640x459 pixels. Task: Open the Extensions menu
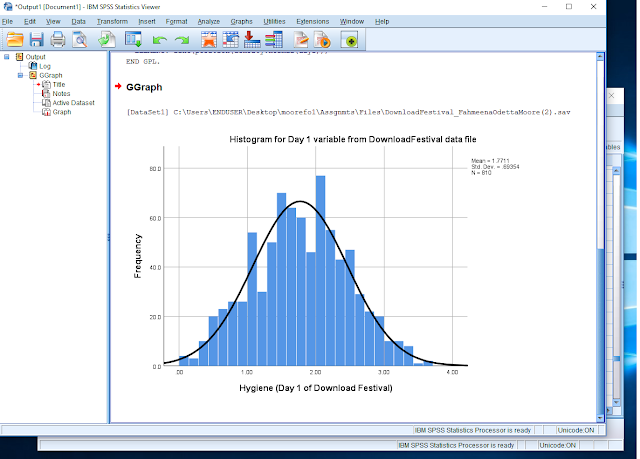[313, 22]
